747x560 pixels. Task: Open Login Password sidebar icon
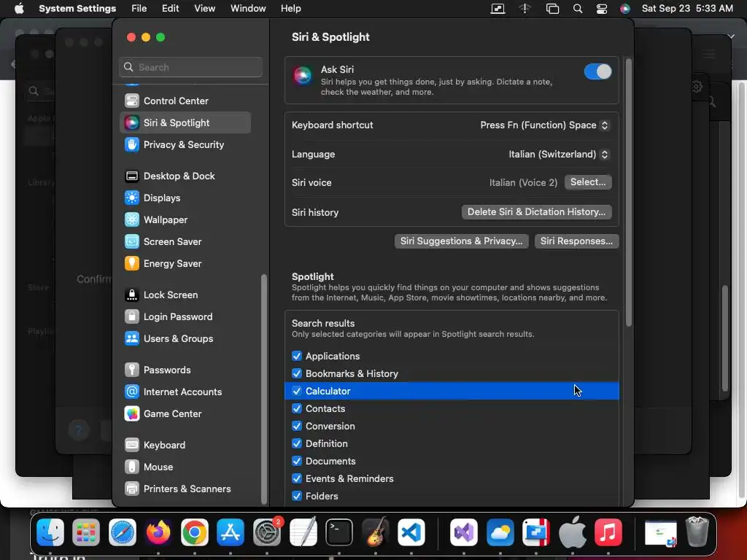(131, 316)
